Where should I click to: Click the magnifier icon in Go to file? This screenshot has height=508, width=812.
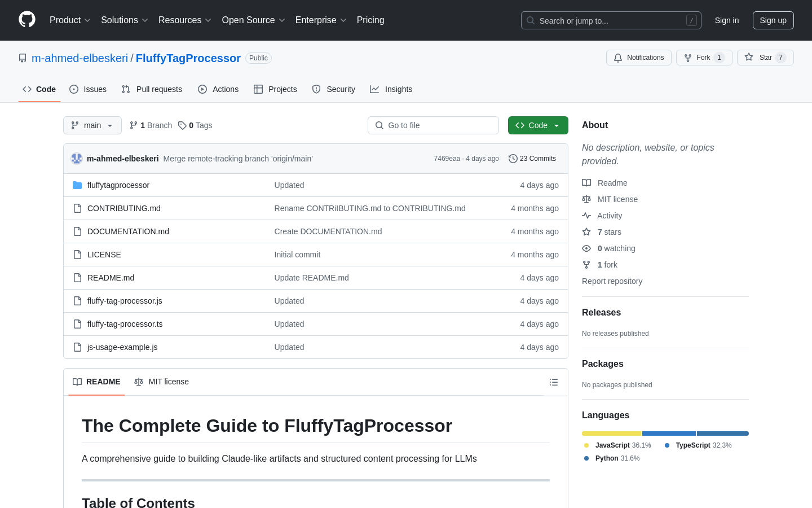pos(379,125)
